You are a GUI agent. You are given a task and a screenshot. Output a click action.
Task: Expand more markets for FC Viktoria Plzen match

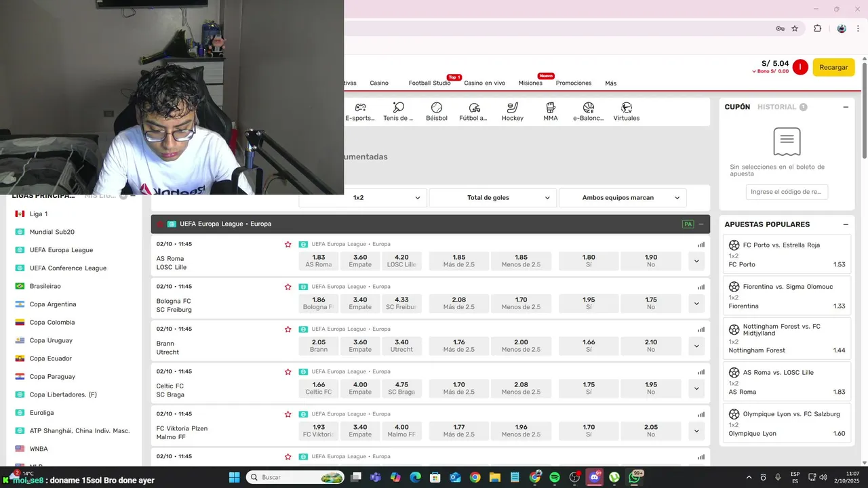pos(696,431)
